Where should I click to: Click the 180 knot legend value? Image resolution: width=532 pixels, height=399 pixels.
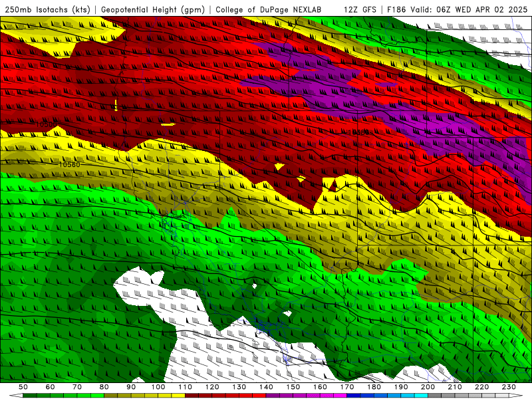[x=374, y=387]
